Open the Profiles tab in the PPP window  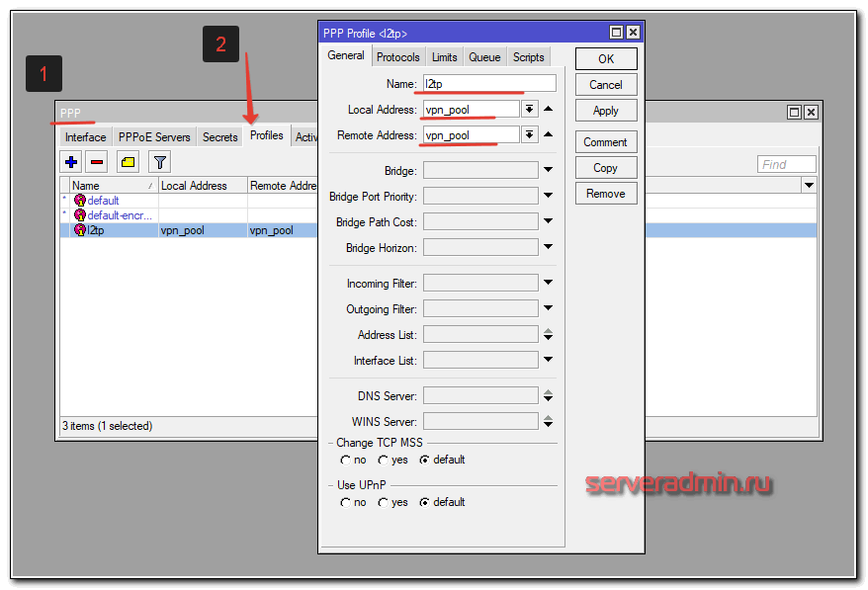click(266, 135)
